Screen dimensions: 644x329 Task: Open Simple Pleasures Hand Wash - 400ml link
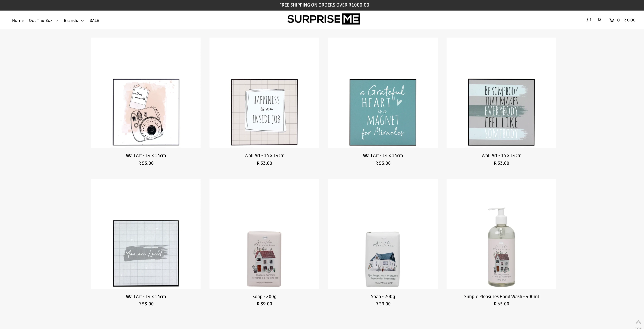pos(501,296)
